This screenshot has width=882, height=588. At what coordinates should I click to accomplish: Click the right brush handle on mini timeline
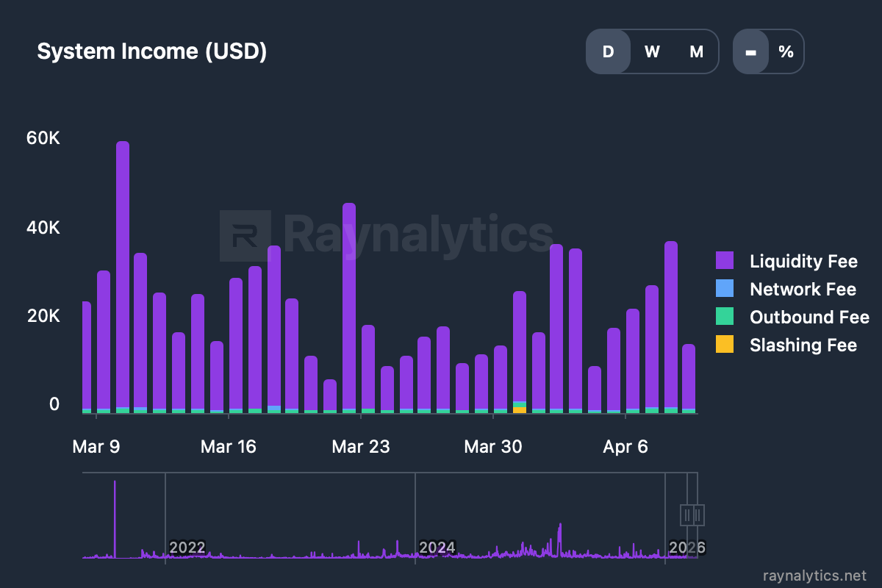click(699, 515)
